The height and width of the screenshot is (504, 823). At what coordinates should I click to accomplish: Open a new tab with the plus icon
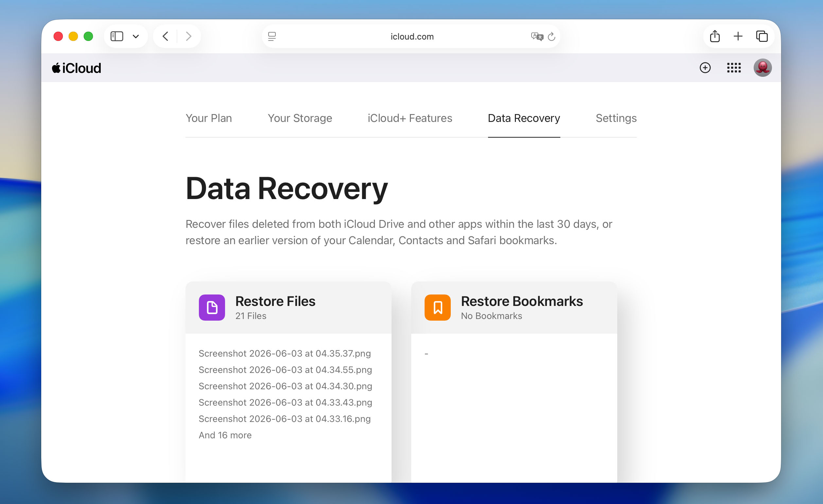point(738,36)
